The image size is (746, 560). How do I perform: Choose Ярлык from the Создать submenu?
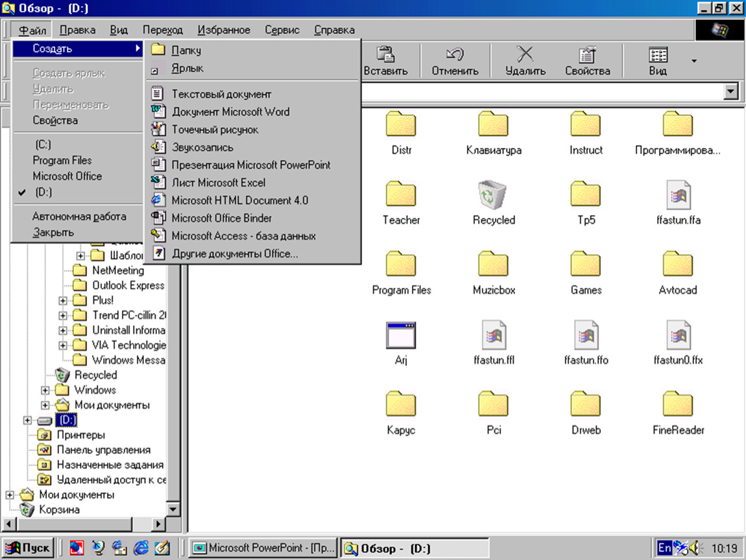252,68
